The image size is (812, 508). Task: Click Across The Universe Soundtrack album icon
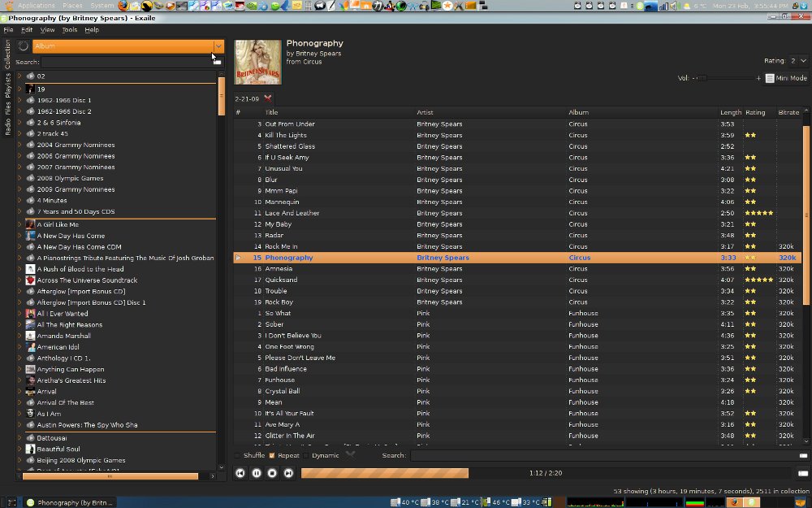30,280
